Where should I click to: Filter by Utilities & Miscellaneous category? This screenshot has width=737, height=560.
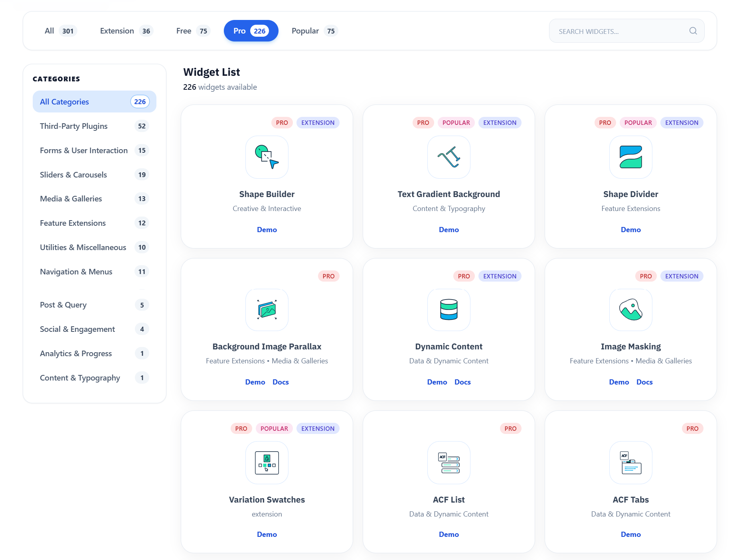tap(95, 247)
